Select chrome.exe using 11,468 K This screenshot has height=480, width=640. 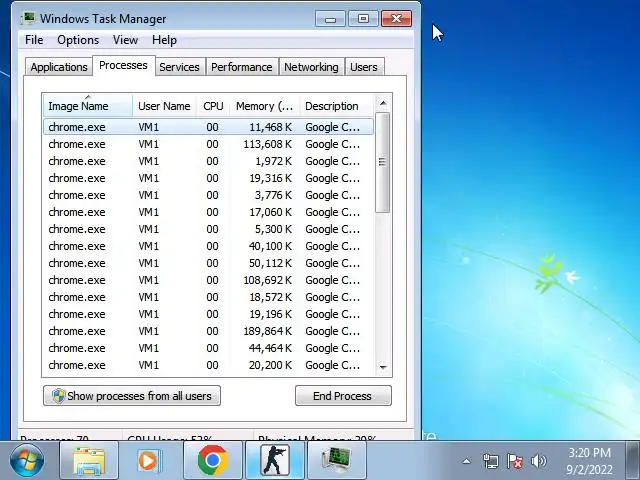tap(208, 127)
